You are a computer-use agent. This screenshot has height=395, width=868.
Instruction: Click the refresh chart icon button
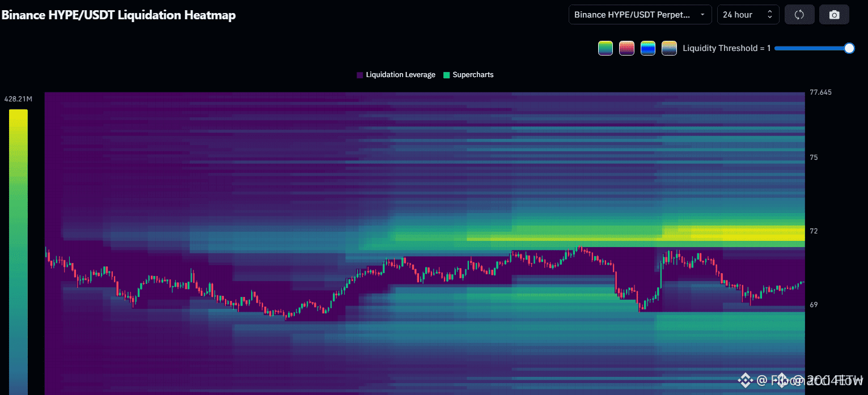(799, 15)
